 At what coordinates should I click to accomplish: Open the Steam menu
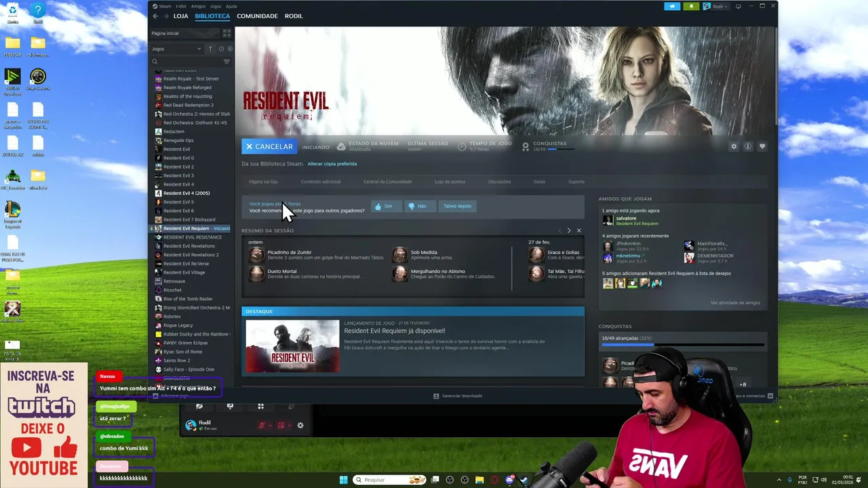(165, 6)
